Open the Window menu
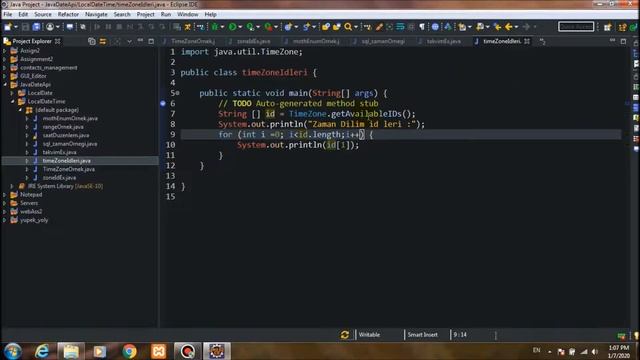The image size is (640, 360). [187, 14]
